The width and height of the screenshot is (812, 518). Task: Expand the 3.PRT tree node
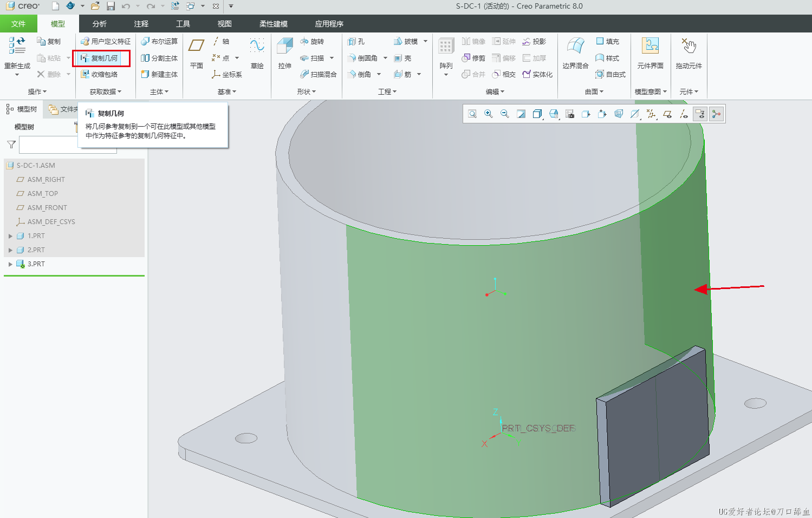(x=10, y=264)
